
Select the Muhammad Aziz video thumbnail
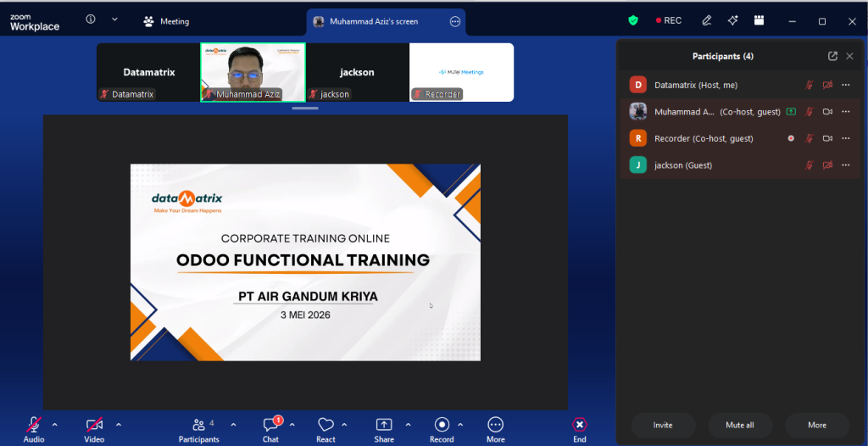pos(253,72)
